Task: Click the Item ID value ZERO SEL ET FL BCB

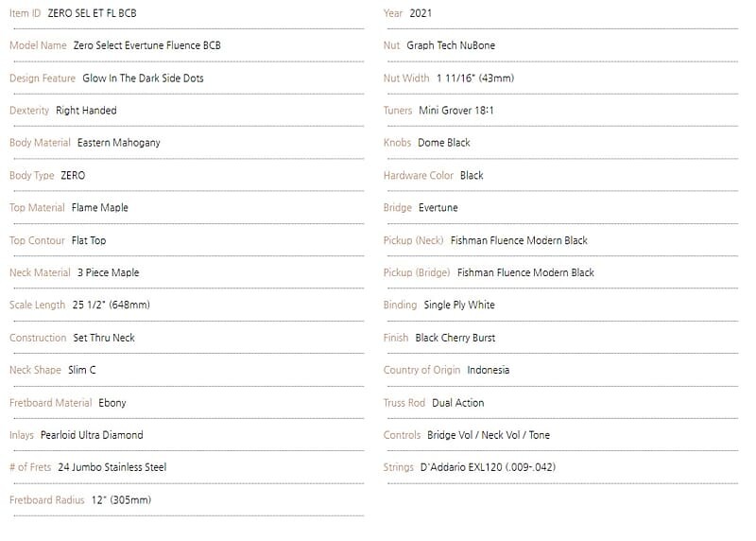Action: point(91,13)
